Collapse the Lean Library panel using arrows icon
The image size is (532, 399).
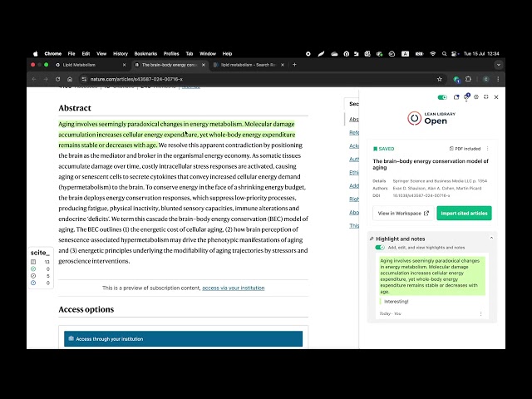486,97
